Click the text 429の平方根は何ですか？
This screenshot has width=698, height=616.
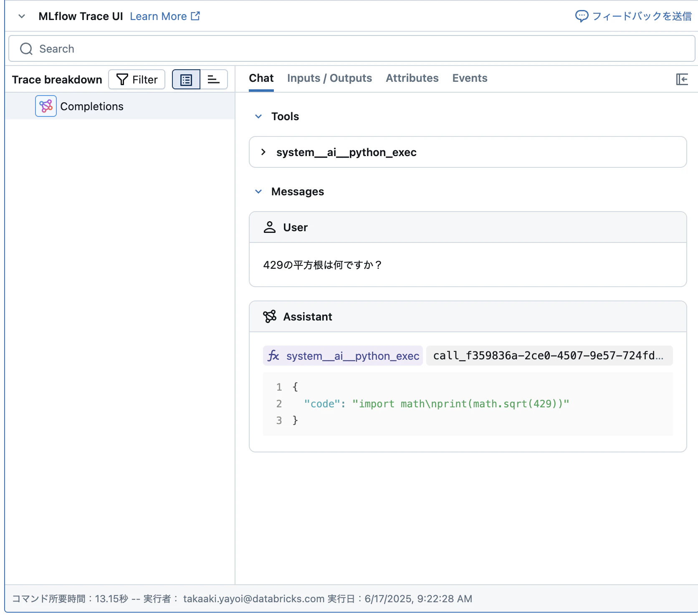[x=323, y=265]
